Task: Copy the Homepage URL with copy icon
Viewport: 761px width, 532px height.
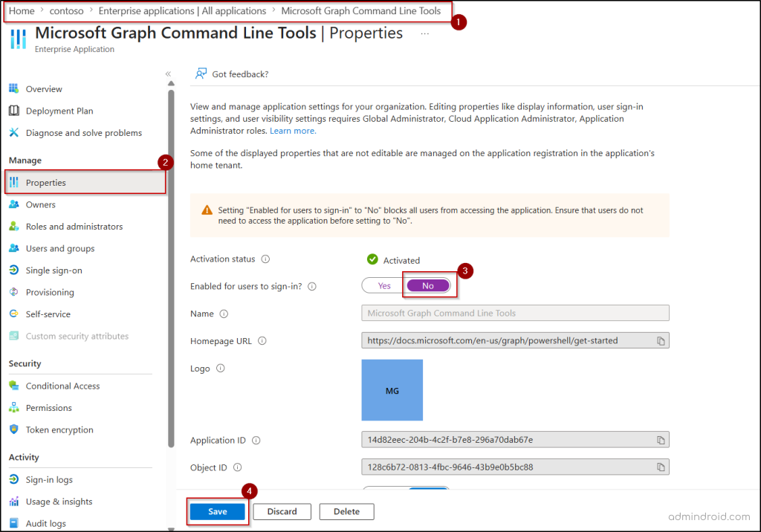Action: [661, 341]
